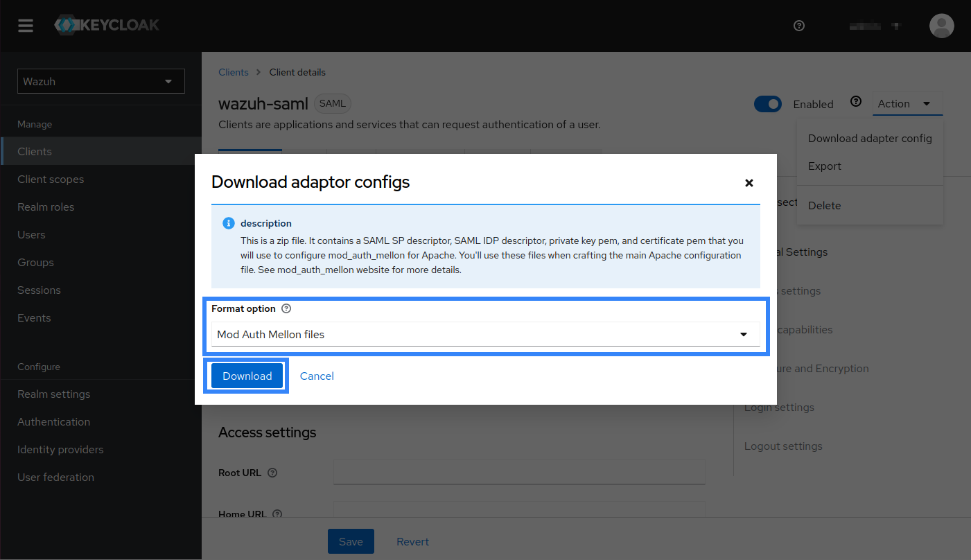Open the user avatar menu
971x560 pixels.
(x=941, y=26)
